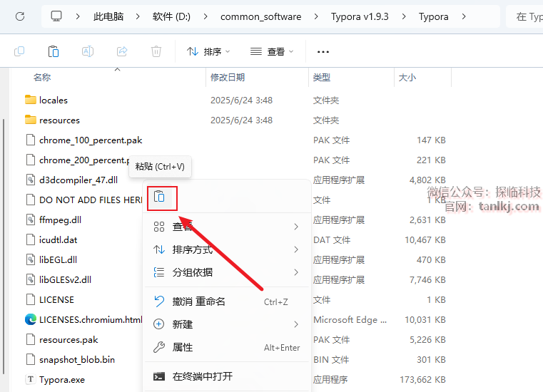Expand chevron after Typora v1.9.3 in breadcrumb
The image size is (543, 392).
(404, 16)
